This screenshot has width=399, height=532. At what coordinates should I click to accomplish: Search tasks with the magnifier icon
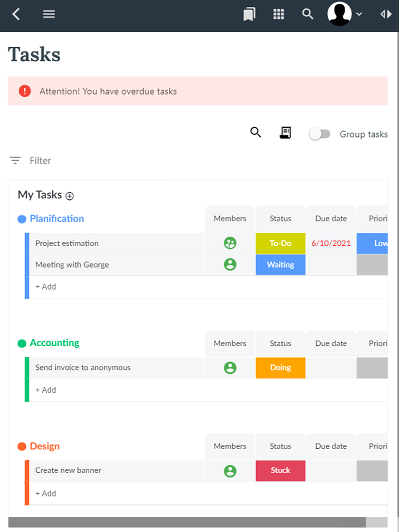coord(256,132)
